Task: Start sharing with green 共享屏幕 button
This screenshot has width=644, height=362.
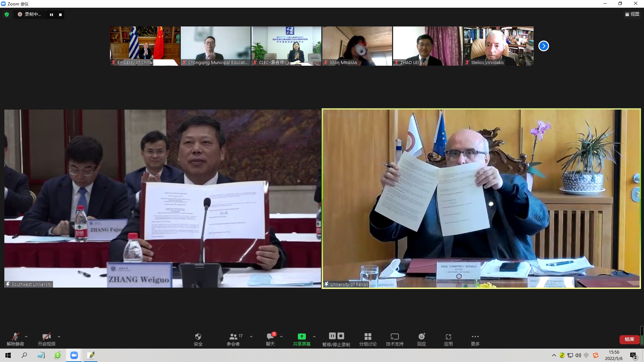Action: [x=302, y=339]
